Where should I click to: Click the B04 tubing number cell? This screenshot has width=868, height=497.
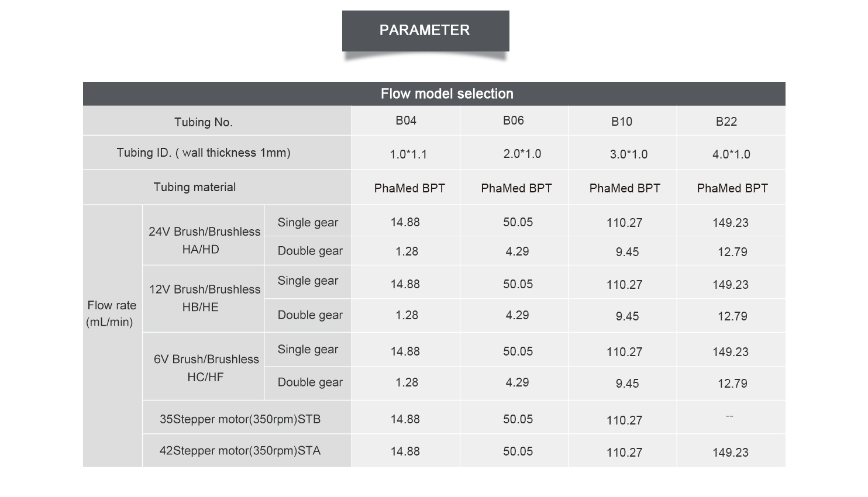pyautogui.click(x=406, y=120)
